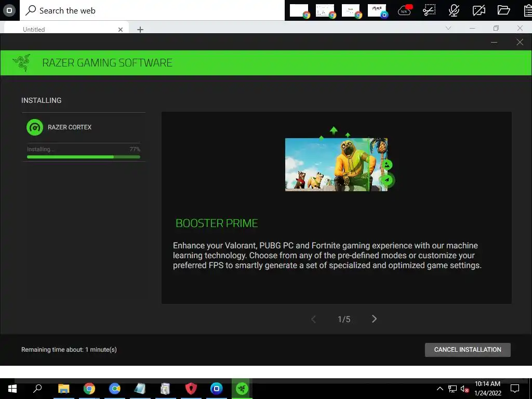Open the folder icon in the top toolbar

coord(503,10)
